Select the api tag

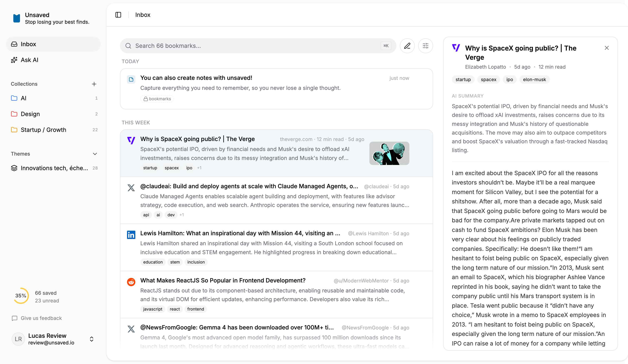tap(146, 215)
